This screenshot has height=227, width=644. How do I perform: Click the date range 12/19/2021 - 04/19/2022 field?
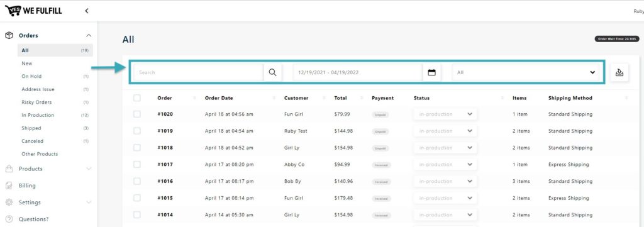357,72
